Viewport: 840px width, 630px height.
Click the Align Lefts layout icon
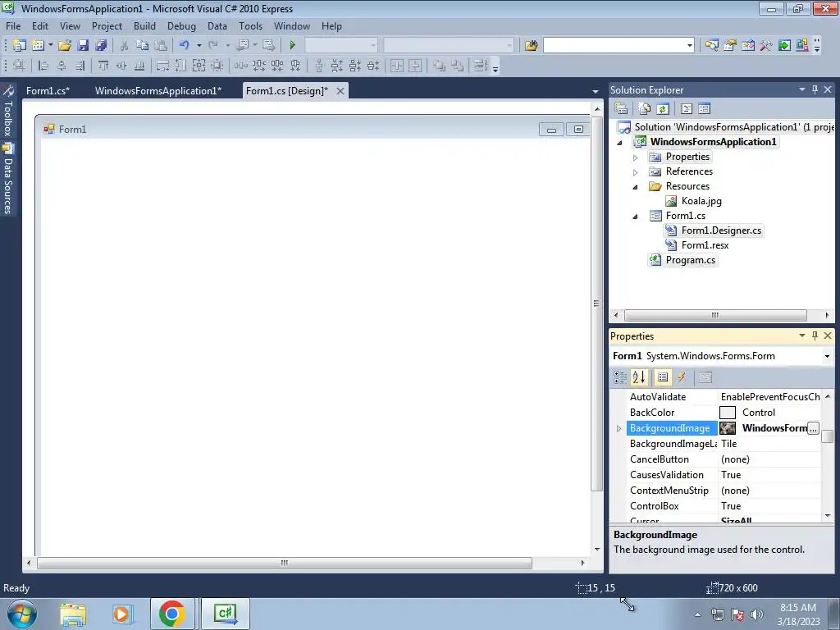(x=43, y=66)
